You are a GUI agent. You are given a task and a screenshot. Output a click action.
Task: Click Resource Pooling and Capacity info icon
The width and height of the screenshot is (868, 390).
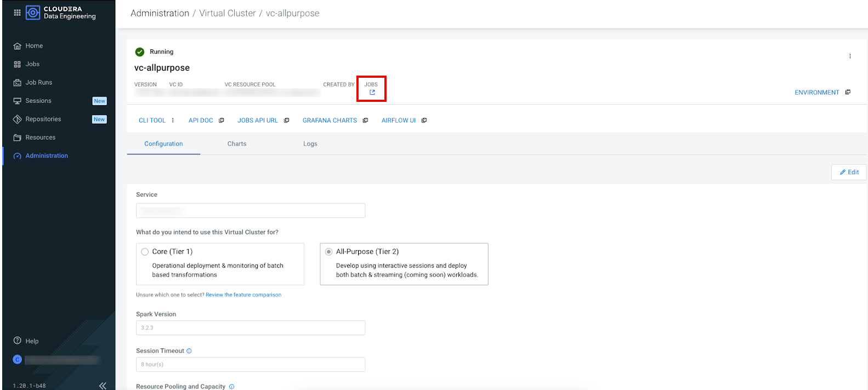click(231, 387)
